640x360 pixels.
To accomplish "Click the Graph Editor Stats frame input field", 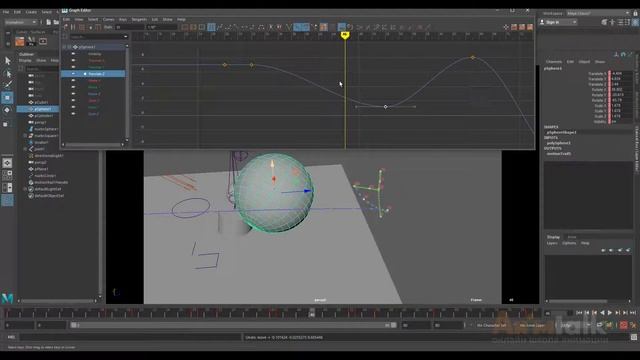I will point(129,27).
